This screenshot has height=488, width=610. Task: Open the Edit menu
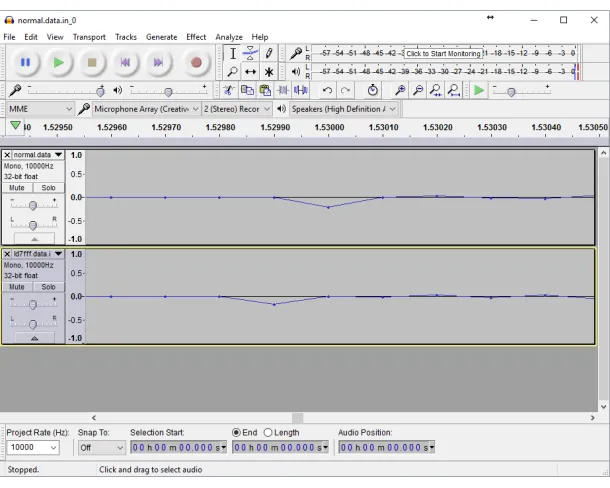point(31,37)
